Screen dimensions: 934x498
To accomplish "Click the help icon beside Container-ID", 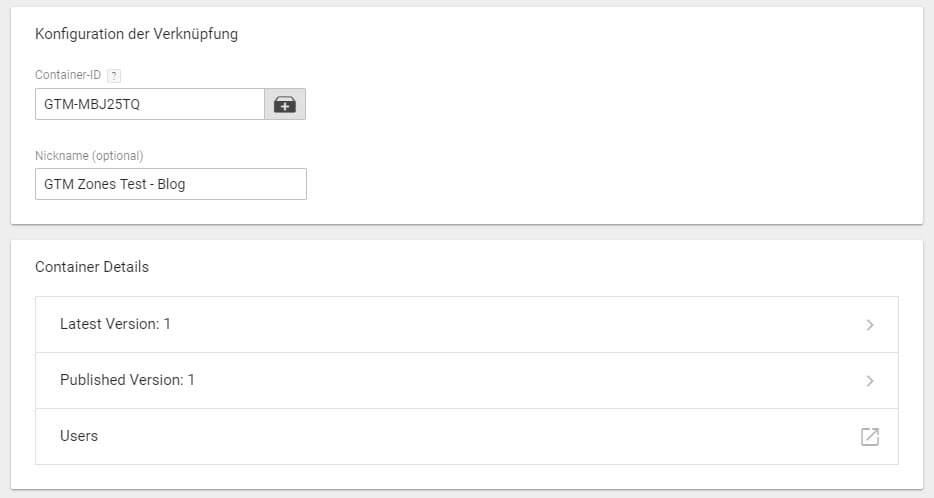I will point(114,75).
